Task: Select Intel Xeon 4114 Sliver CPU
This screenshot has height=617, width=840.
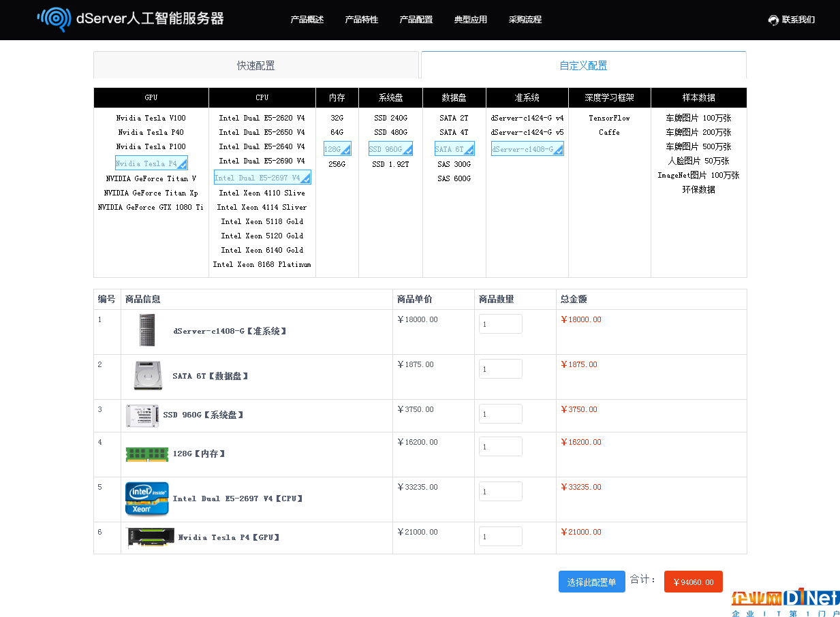Action: (262, 207)
